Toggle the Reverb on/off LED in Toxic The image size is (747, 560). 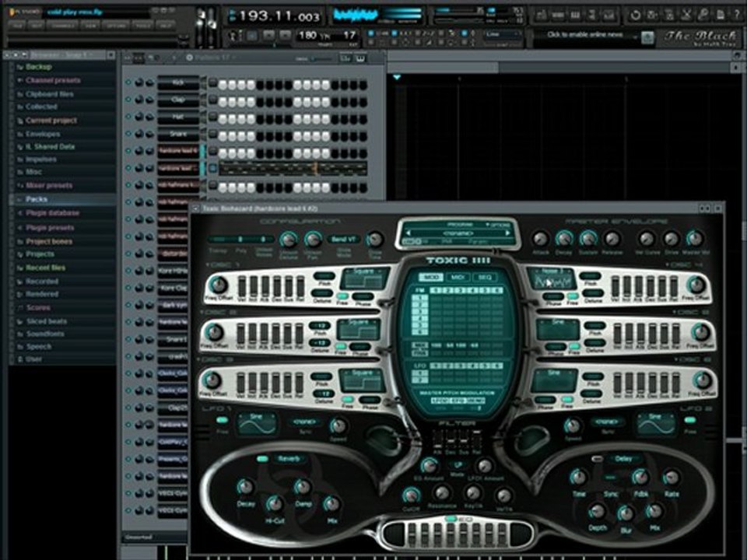click(262, 459)
